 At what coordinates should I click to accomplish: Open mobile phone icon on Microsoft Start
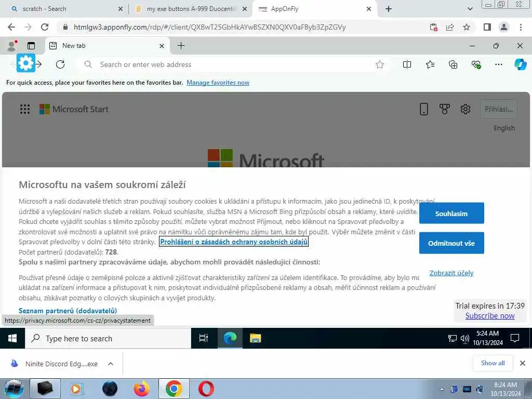coord(424,109)
